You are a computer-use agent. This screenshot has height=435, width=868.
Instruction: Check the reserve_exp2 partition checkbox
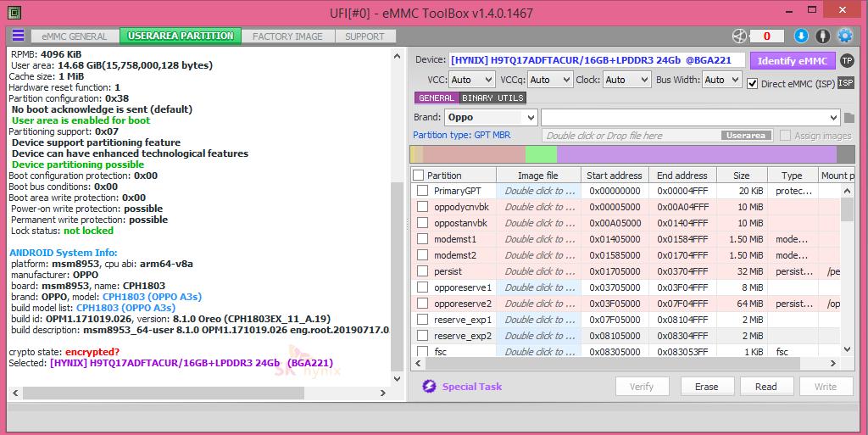[422, 336]
